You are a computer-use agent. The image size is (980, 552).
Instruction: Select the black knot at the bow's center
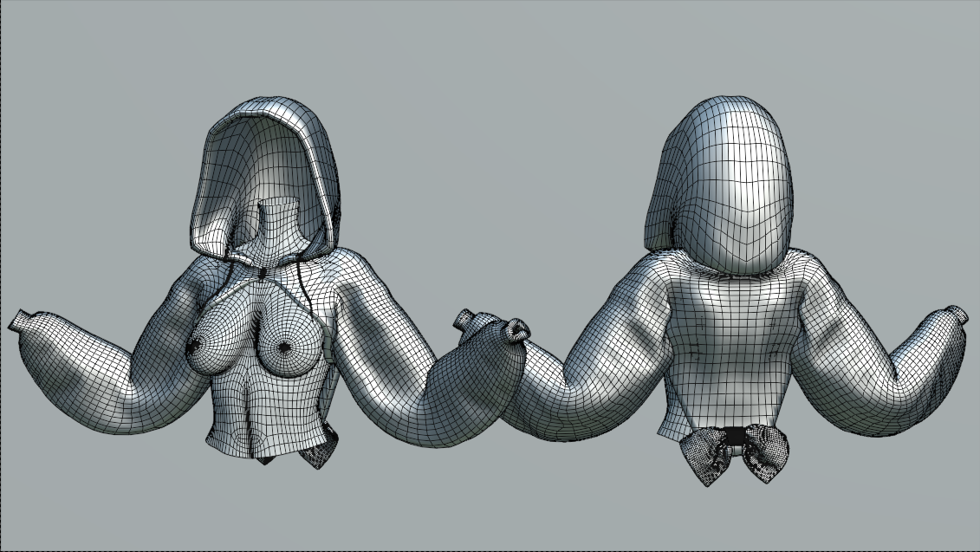click(735, 436)
